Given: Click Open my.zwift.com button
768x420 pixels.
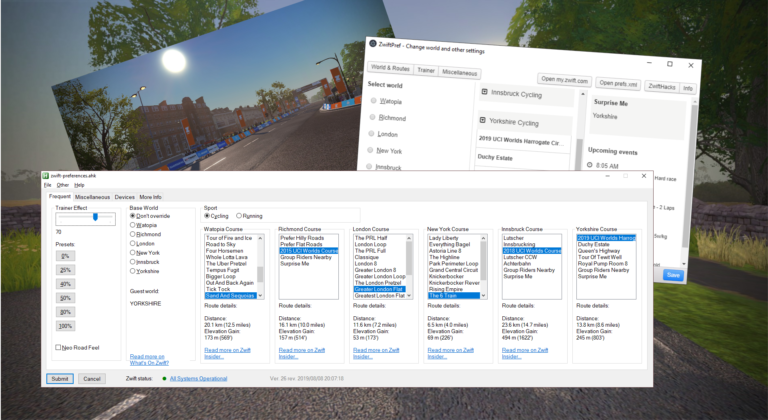Looking at the screenshot, I should 564,79.
